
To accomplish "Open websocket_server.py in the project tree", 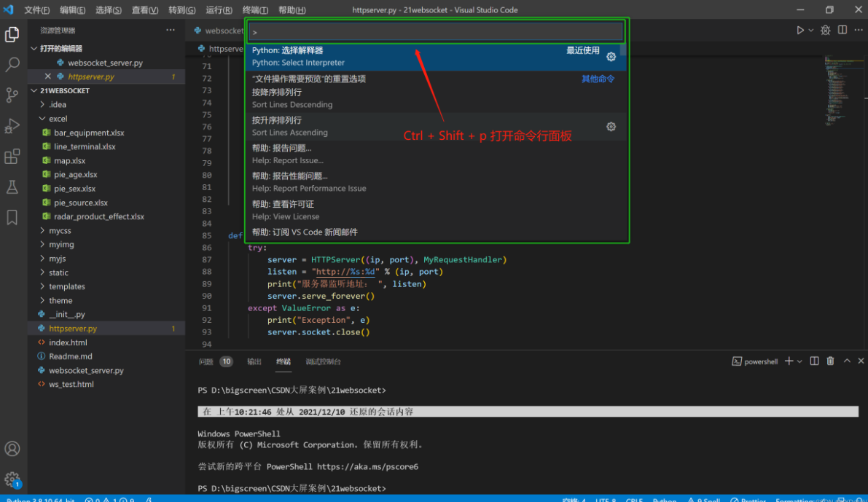I will (x=86, y=370).
